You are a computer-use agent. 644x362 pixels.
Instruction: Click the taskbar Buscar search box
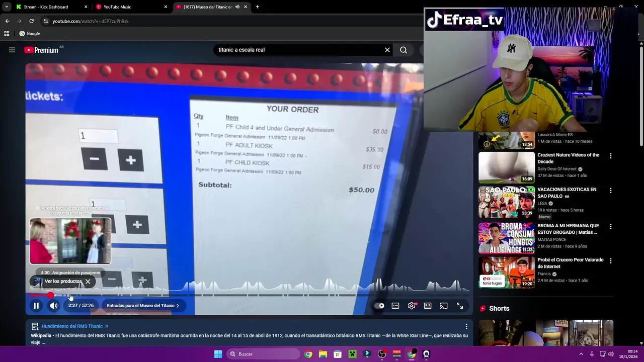click(262, 354)
